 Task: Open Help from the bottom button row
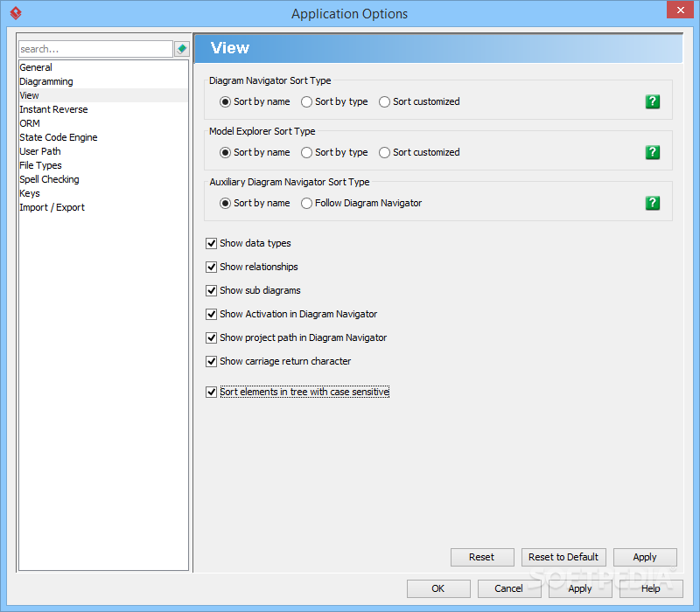tap(651, 588)
